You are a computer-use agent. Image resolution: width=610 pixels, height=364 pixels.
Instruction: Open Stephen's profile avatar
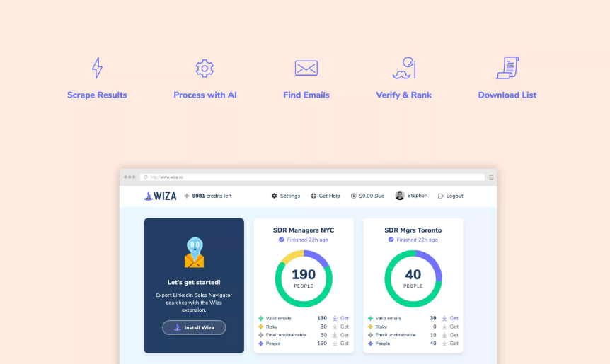(400, 195)
